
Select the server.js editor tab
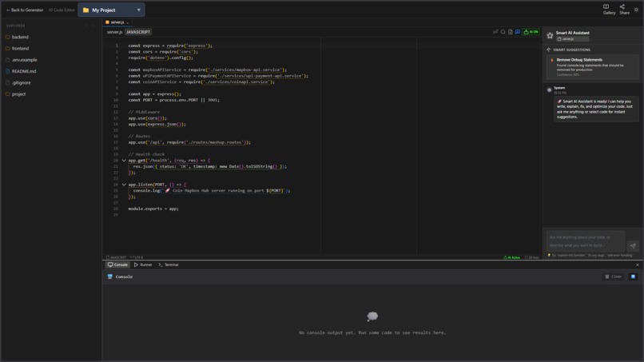(117, 22)
